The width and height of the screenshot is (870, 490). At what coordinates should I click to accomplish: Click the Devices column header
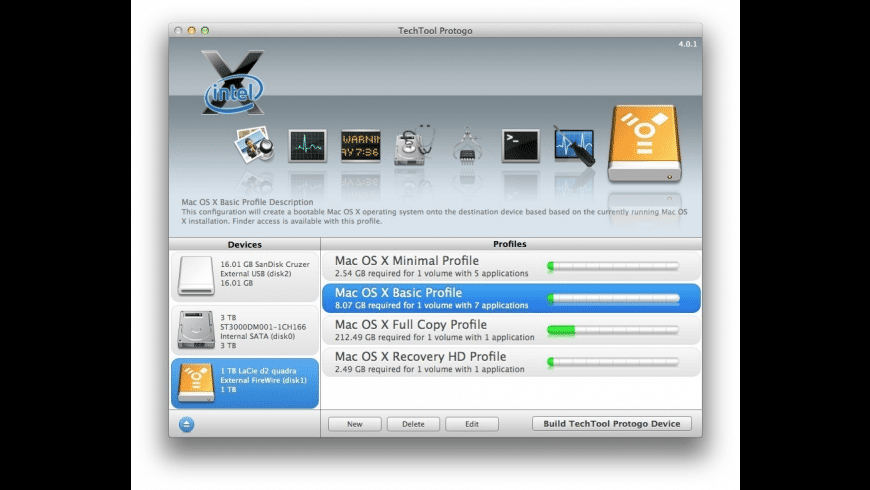(x=245, y=244)
